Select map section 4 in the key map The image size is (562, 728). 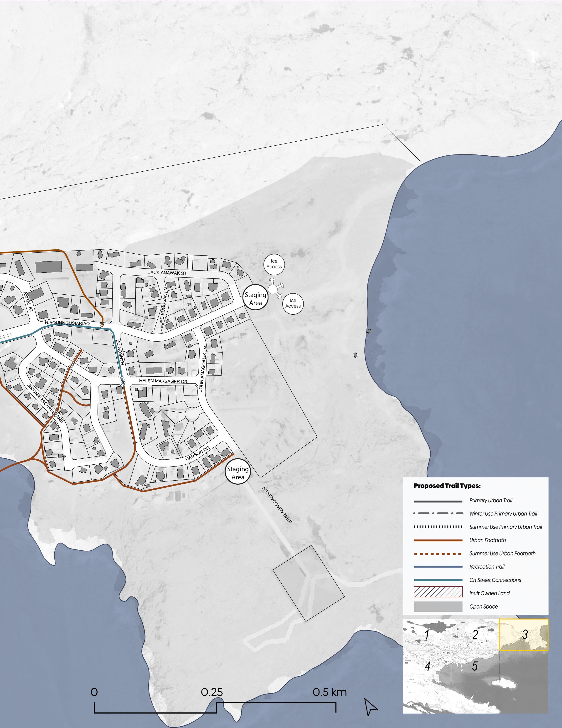[x=427, y=666]
